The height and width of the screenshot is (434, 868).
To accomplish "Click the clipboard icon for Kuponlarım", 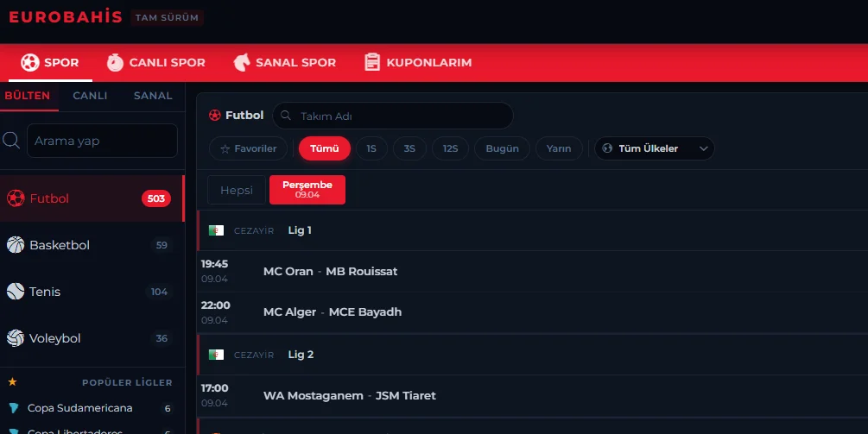I will point(372,62).
